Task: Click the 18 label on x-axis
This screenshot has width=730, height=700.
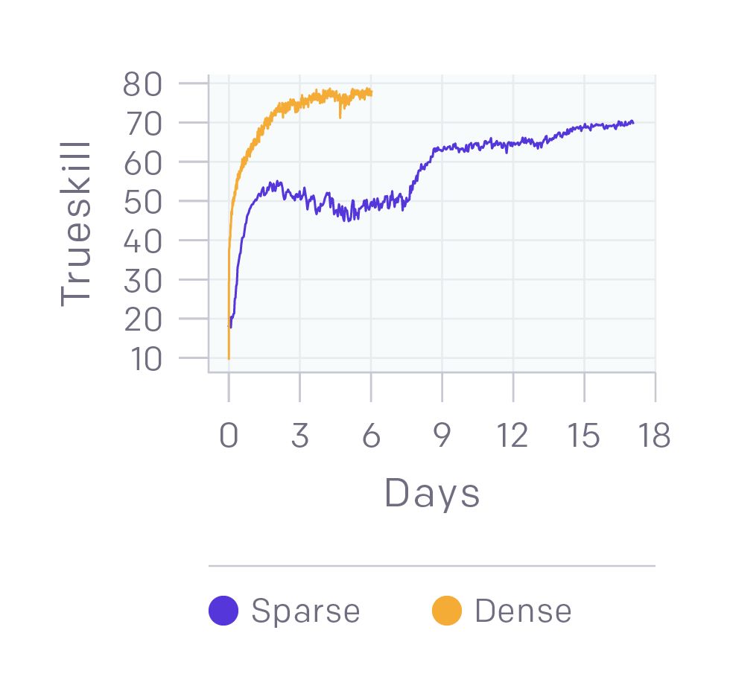Action: (x=655, y=436)
